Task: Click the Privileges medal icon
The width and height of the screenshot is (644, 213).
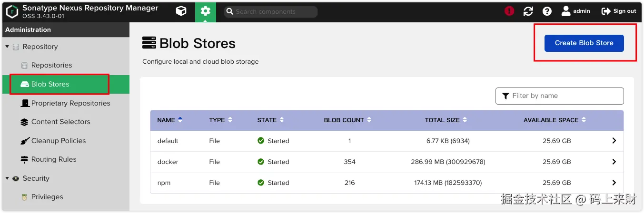Action: 24,197
